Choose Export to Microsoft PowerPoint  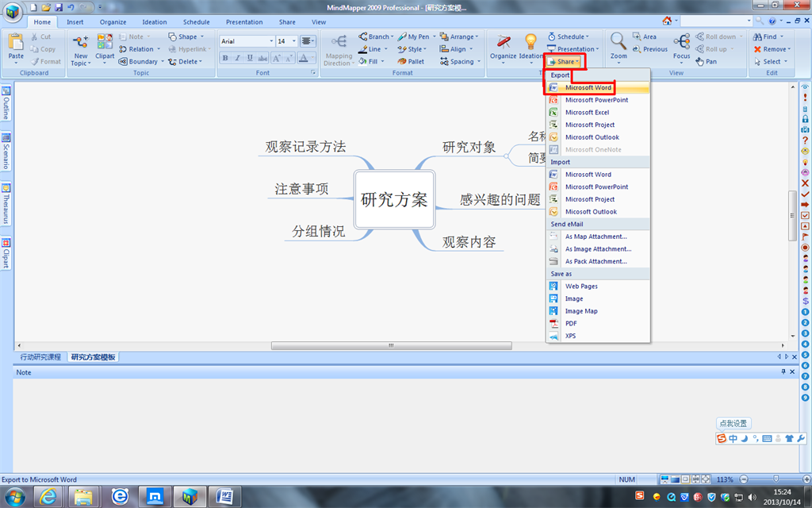596,100
